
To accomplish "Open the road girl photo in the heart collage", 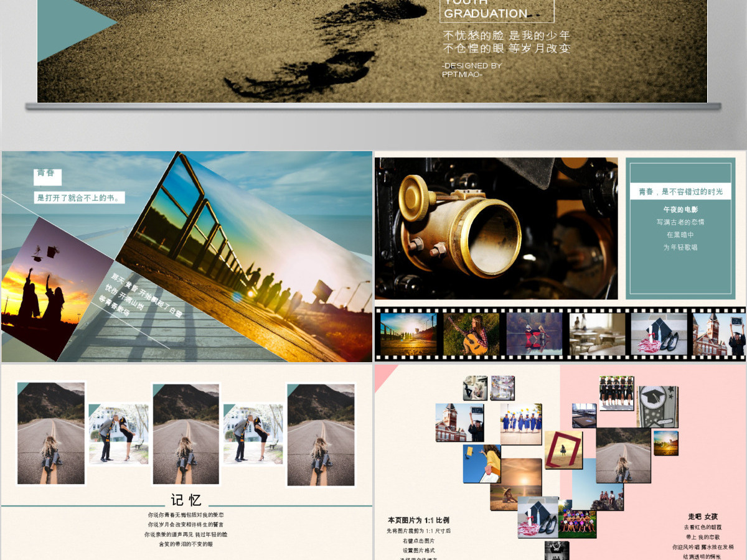I will 623,455.
